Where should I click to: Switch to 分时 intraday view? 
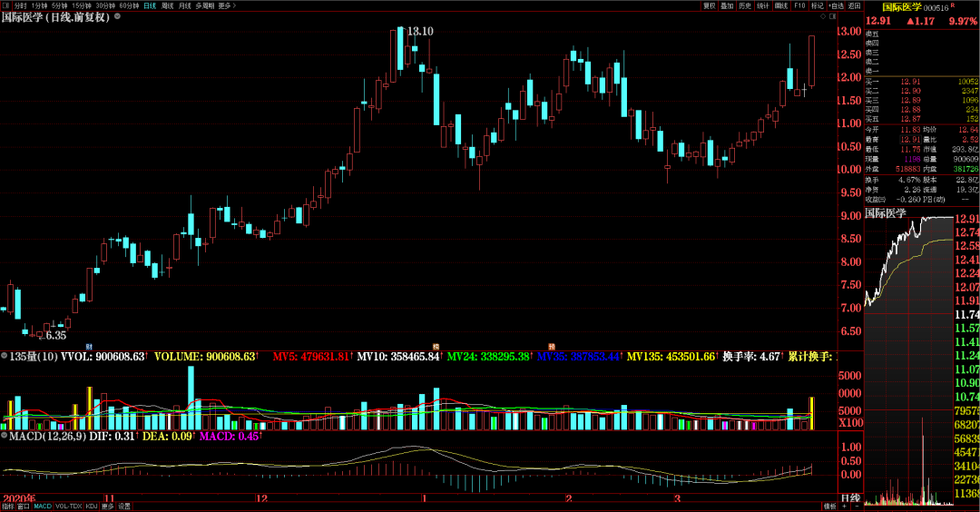pyautogui.click(x=21, y=5)
